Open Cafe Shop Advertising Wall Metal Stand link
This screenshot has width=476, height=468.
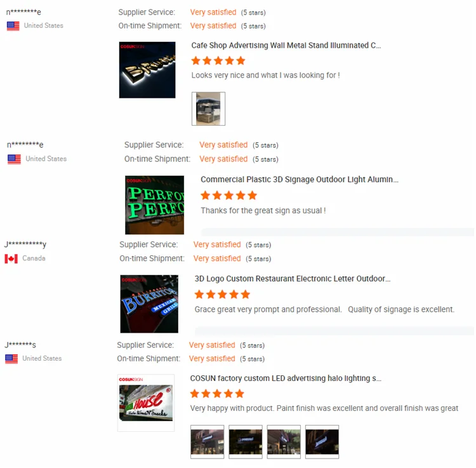(x=286, y=45)
